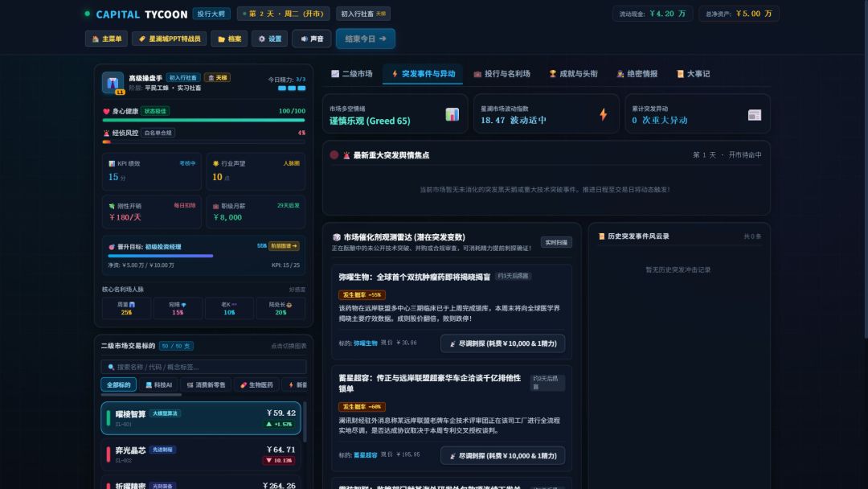This screenshot has height=489, width=868.
Task: Filter stocks by 消费新零售
Action: click(206, 385)
